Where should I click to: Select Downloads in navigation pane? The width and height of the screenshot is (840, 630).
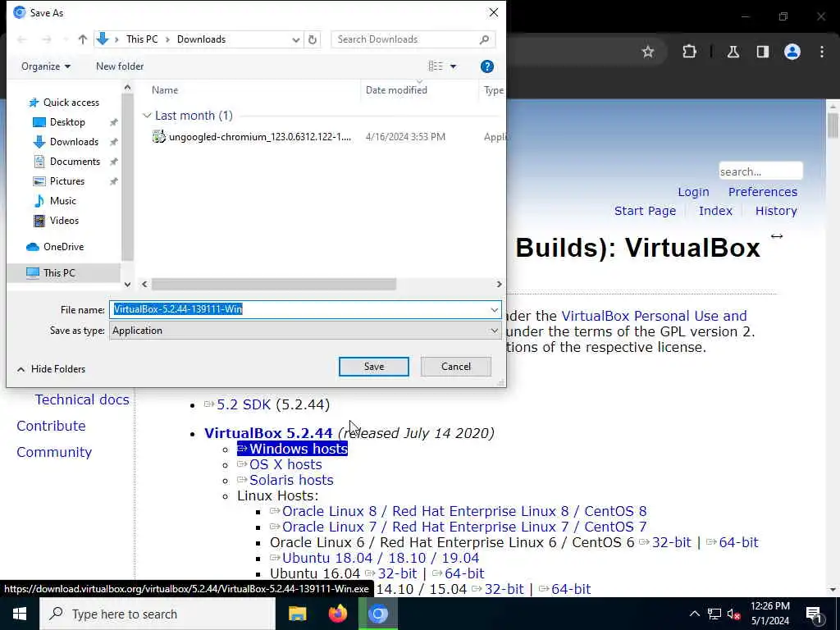point(74,142)
